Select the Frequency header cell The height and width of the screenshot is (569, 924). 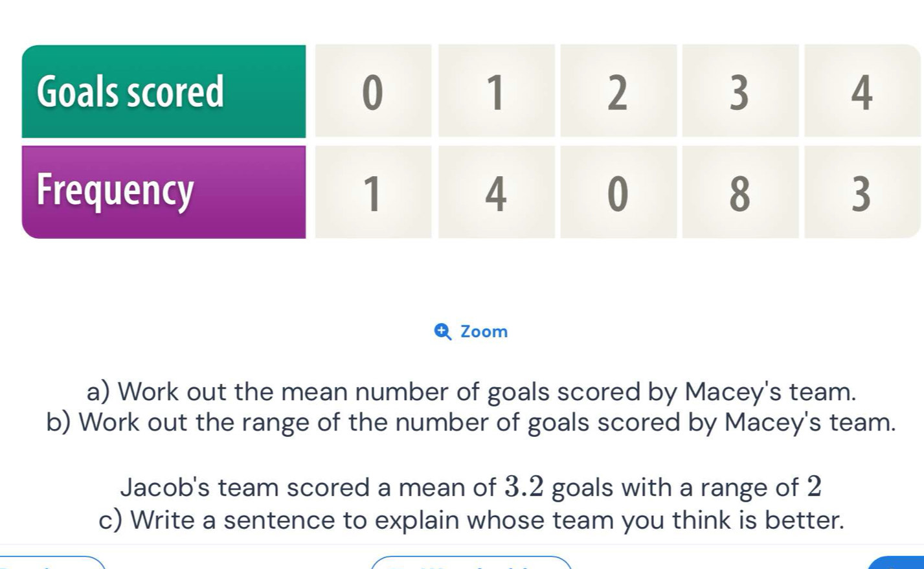pos(164,190)
